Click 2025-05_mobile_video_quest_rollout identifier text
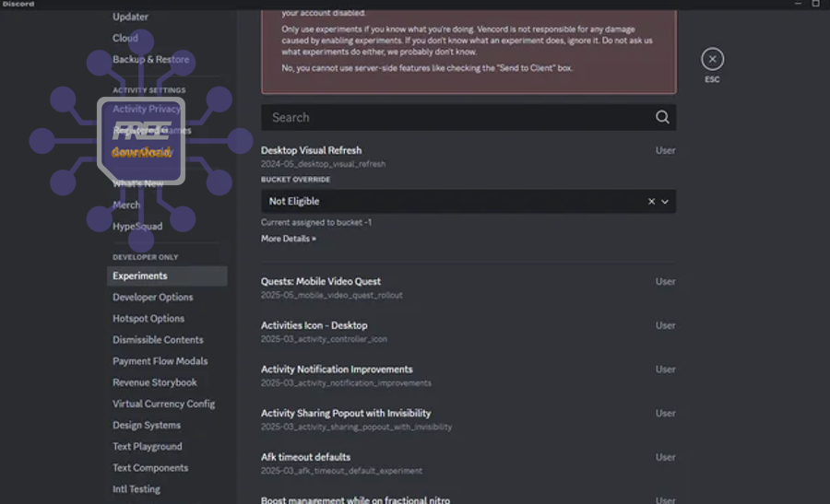Viewport: 830px width, 504px height. (331, 295)
